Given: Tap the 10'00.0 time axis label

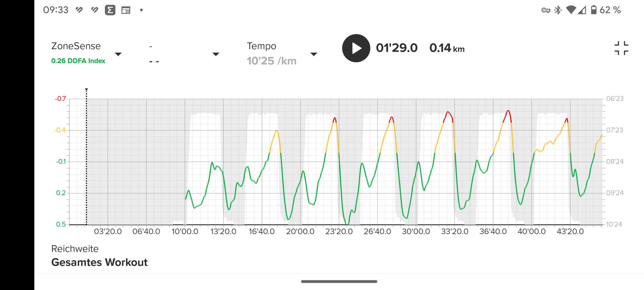Looking at the screenshot, I should (x=185, y=231).
